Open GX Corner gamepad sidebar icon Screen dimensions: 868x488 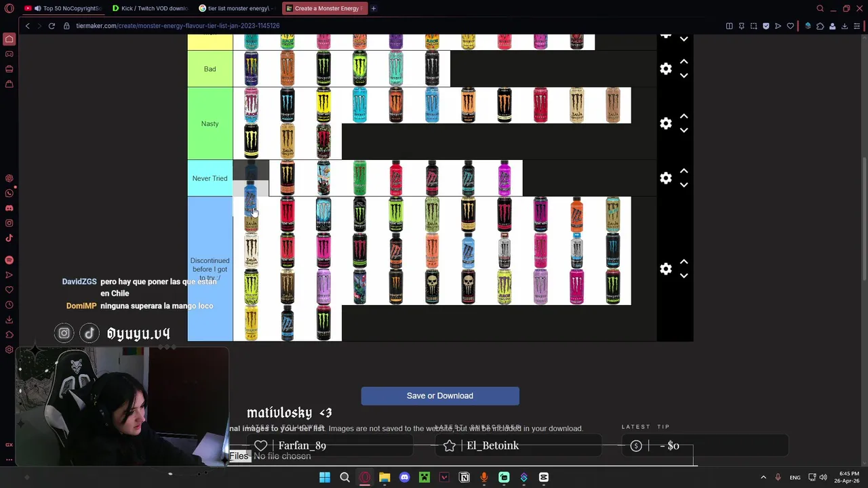click(x=9, y=54)
